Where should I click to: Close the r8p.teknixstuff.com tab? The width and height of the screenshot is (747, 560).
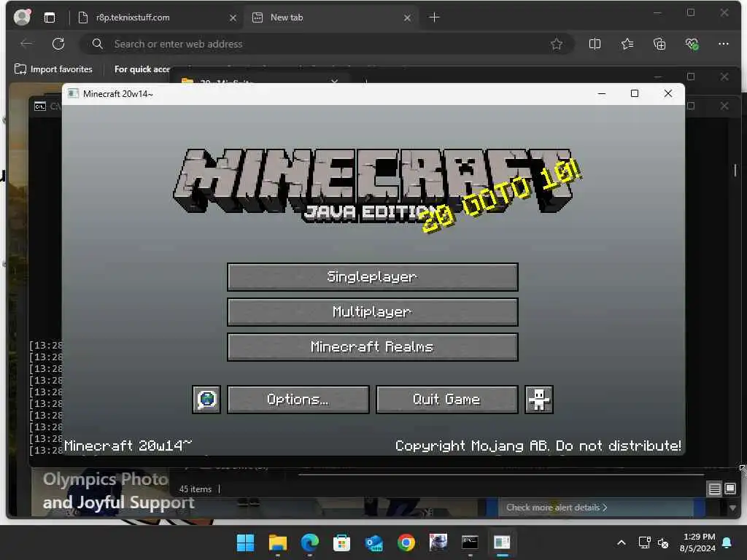[x=233, y=18]
